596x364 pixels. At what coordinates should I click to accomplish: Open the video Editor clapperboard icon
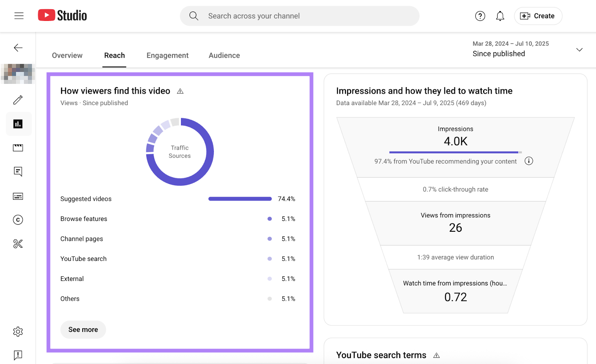pyautogui.click(x=18, y=148)
